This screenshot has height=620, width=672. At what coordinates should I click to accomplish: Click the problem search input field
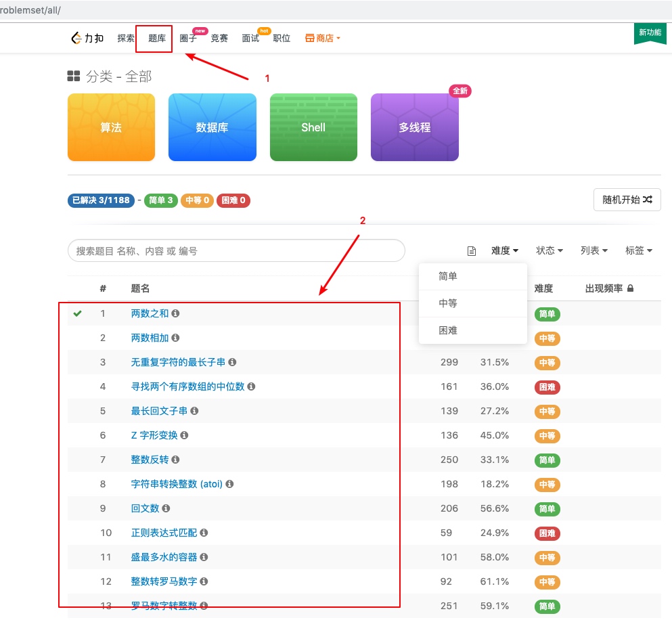(236, 251)
